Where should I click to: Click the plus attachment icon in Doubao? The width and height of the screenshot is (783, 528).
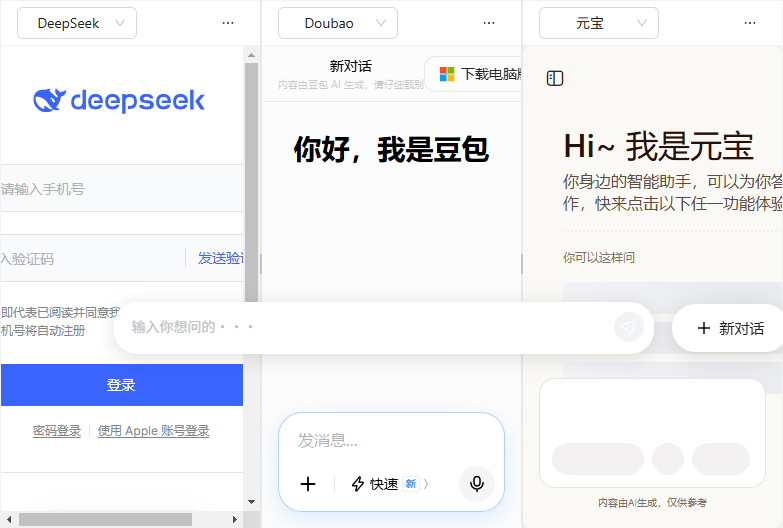point(308,484)
